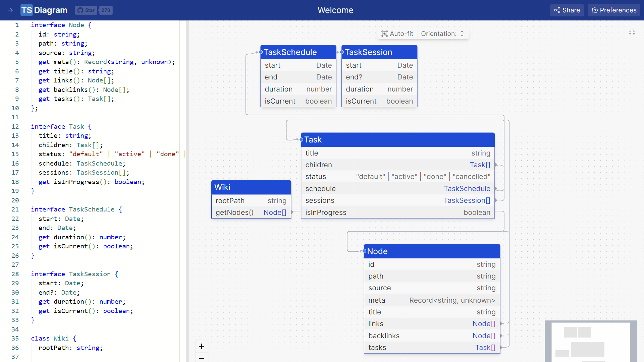
Task: Click the TaskSchedule type link in Task
Action: point(467,189)
